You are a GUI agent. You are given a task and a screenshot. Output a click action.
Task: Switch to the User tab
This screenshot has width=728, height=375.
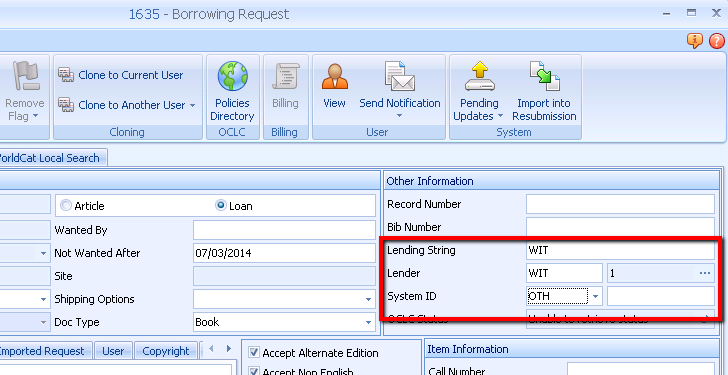pyautogui.click(x=113, y=351)
